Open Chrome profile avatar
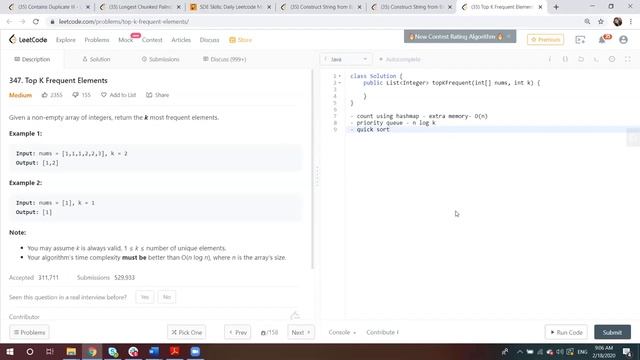The image size is (640, 360). click(618, 22)
